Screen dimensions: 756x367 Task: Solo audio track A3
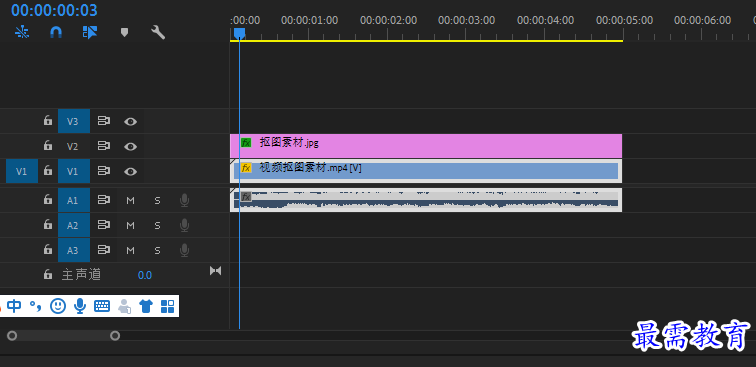pos(157,250)
